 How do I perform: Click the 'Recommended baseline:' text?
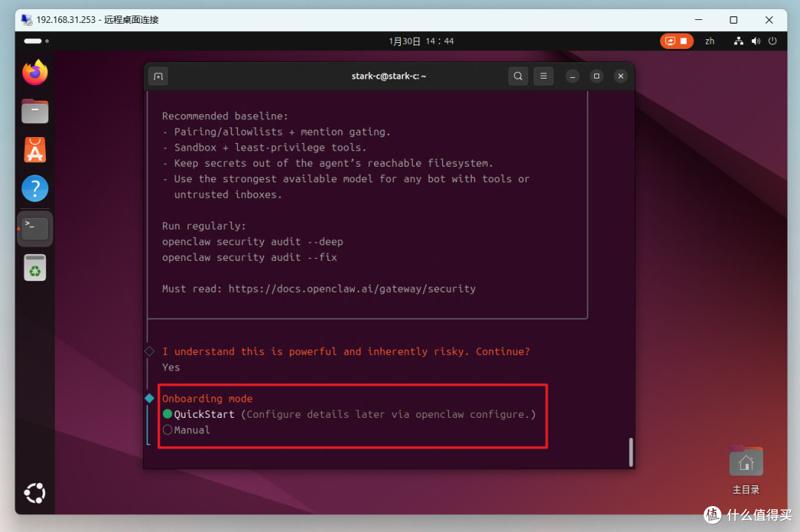pyautogui.click(x=225, y=116)
